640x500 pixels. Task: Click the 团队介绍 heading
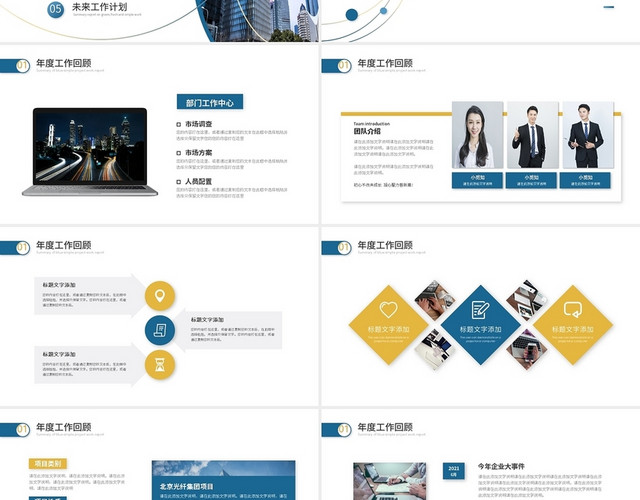[367, 131]
